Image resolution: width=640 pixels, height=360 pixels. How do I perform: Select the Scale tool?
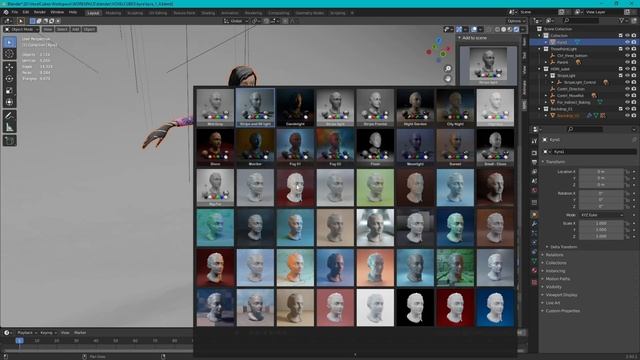(x=9, y=90)
